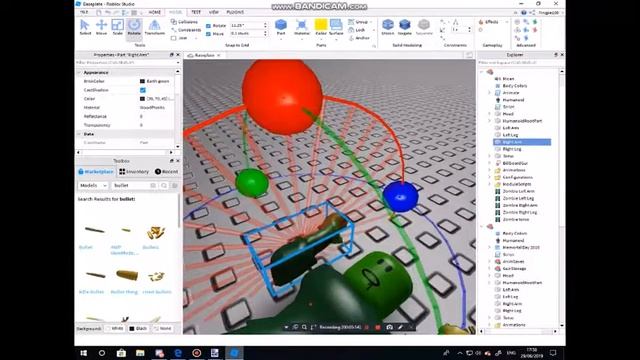Image resolution: width=640 pixels, height=360 pixels.
Task: Anchor the selected part
Action: coord(359,38)
